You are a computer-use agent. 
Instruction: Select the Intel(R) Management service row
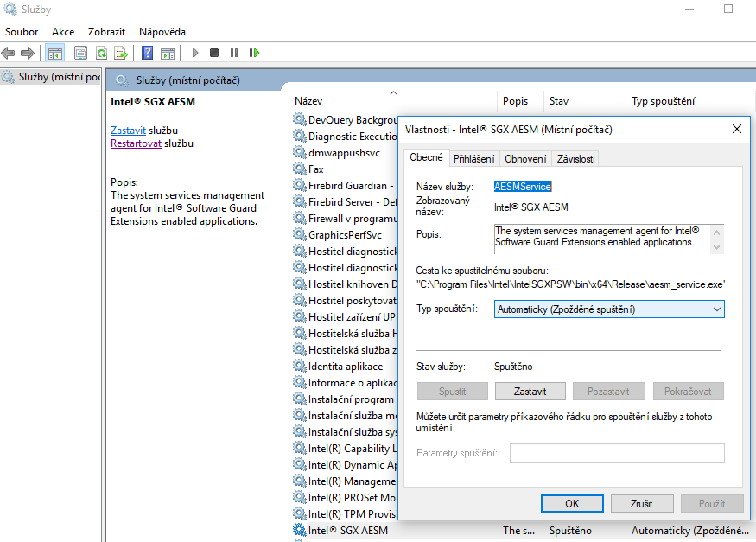pyautogui.click(x=346, y=481)
